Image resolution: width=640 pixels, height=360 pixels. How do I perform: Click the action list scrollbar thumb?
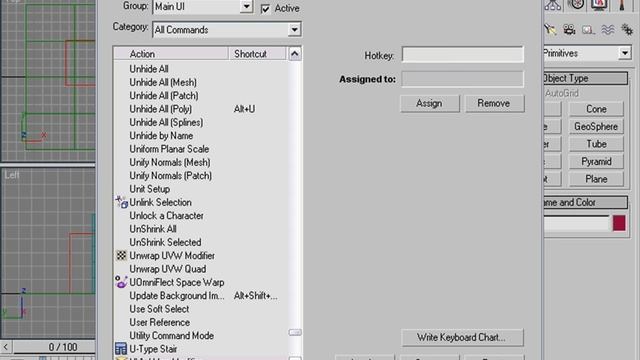[x=295, y=333]
